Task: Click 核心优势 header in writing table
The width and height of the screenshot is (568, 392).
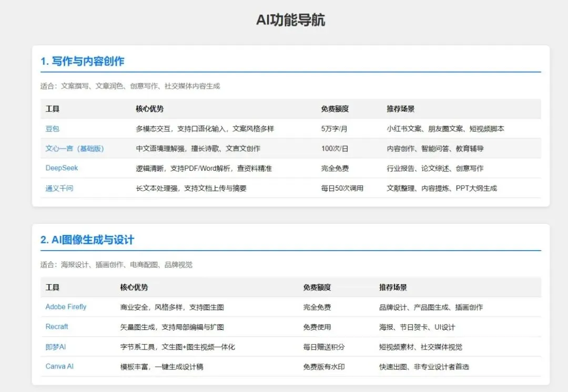Action: 149,109
